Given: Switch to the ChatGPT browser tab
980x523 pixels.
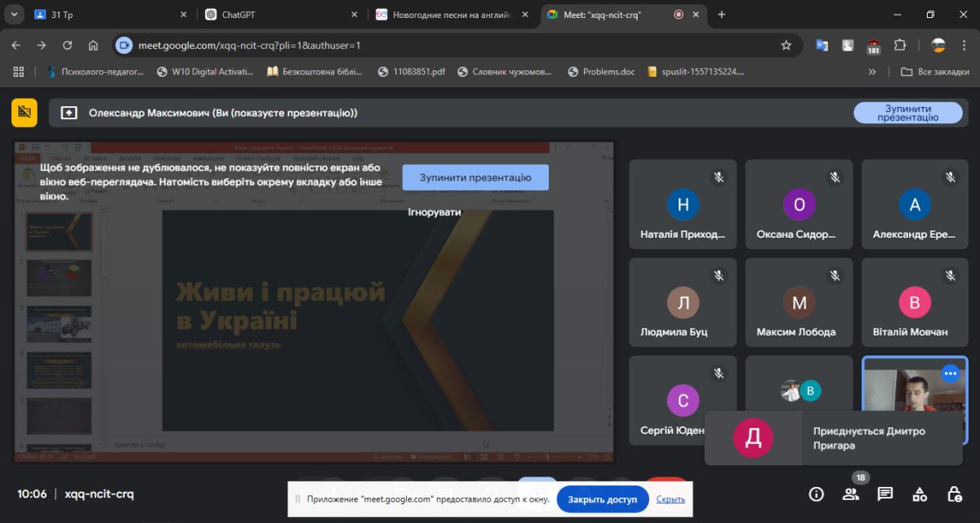Looking at the screenshot, I should tap(278, 15).
